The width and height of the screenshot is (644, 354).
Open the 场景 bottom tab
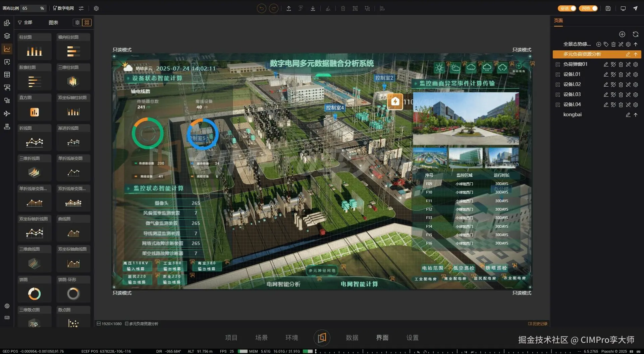(x=261, y=338)
